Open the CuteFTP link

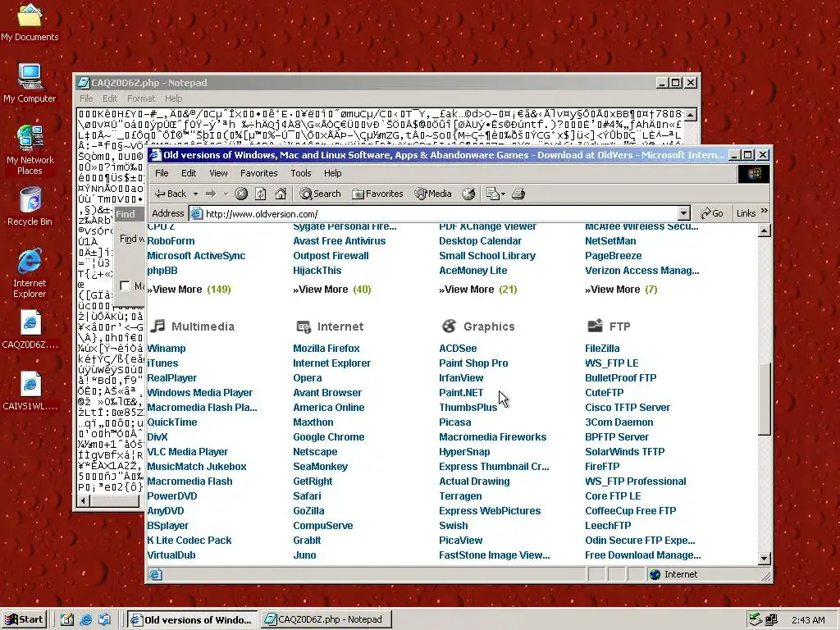[x=605, y=393]
